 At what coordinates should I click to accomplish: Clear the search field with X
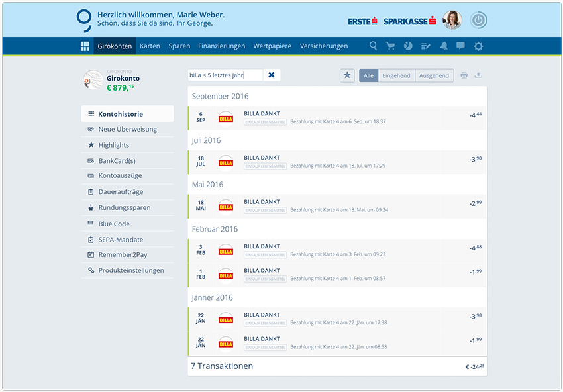272,75
